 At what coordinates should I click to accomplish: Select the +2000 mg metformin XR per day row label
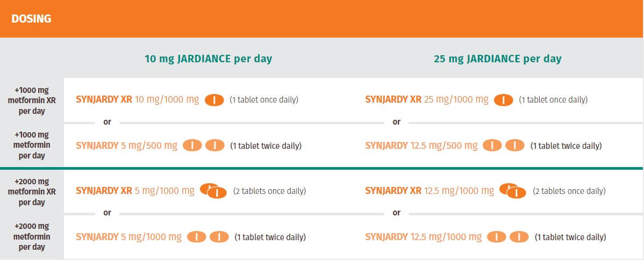pos(32,192)
